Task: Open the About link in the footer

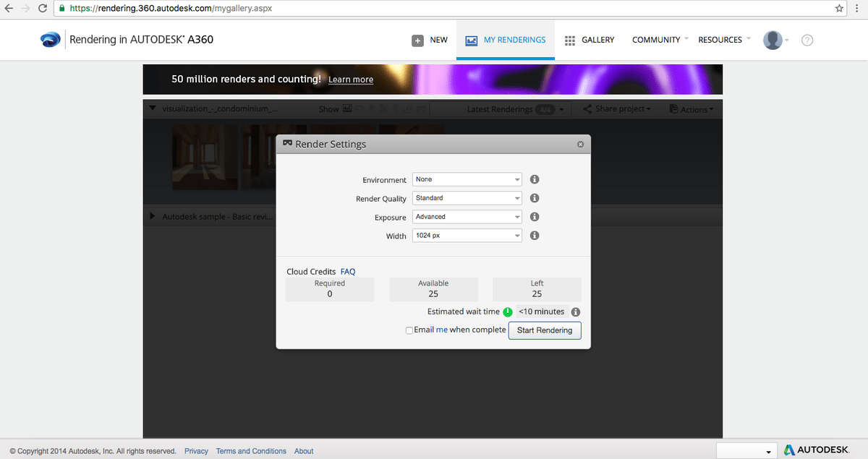Action: tap(304, 451)
